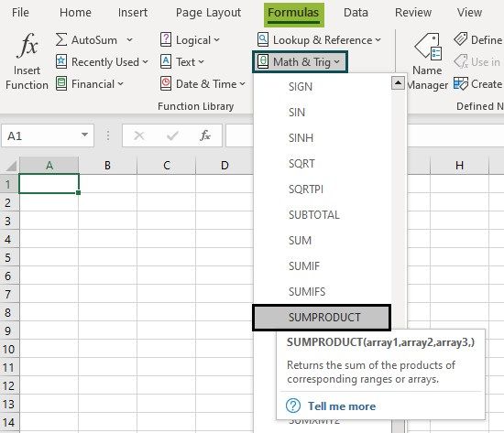Click the Insert Function fx icon
This screenshot has height=433, width=504.
click(27, 45)
